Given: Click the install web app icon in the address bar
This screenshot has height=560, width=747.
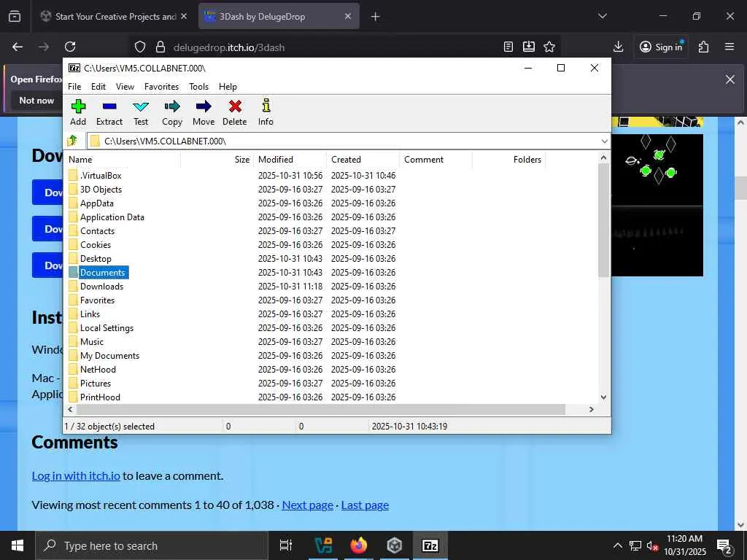Looking at the screenshot, I should point(529,47).
